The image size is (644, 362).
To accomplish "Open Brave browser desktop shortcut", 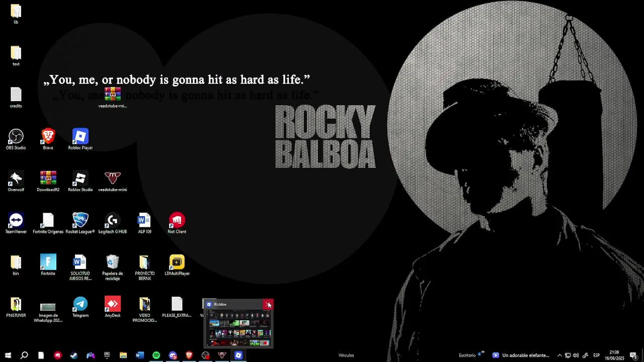I will (48, 139).
